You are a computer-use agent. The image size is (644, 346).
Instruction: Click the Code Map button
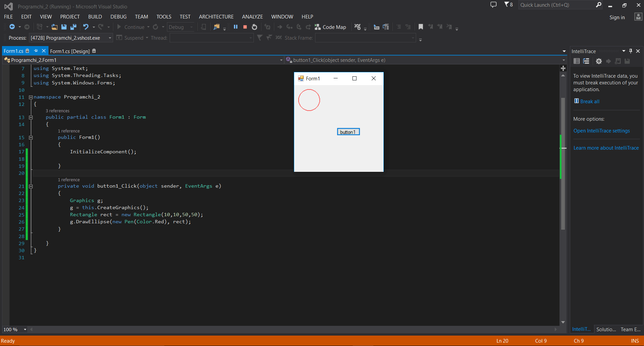(330, 27)
